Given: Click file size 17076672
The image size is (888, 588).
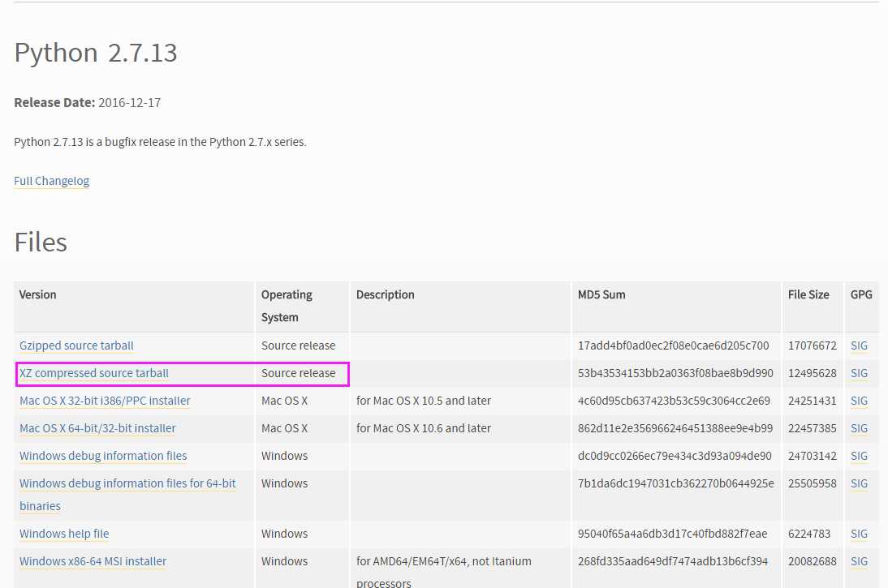Looking at the screenshot, I should pos(813,346).
